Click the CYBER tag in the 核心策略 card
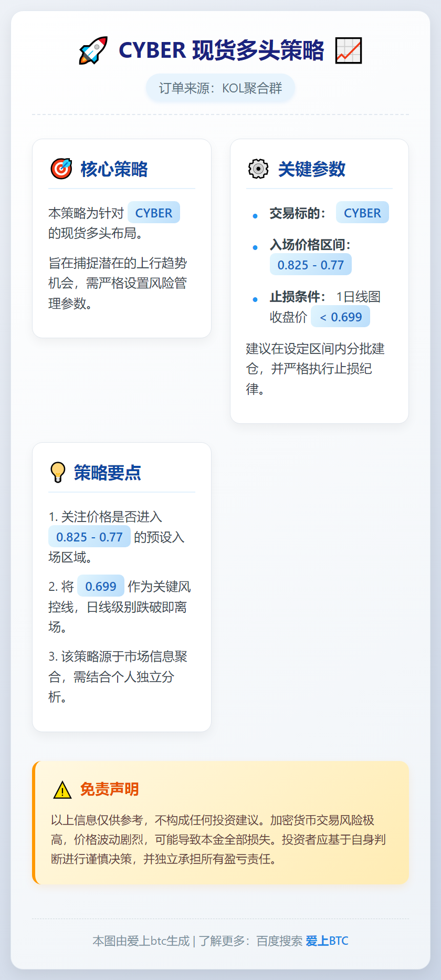 coord(154,213)
